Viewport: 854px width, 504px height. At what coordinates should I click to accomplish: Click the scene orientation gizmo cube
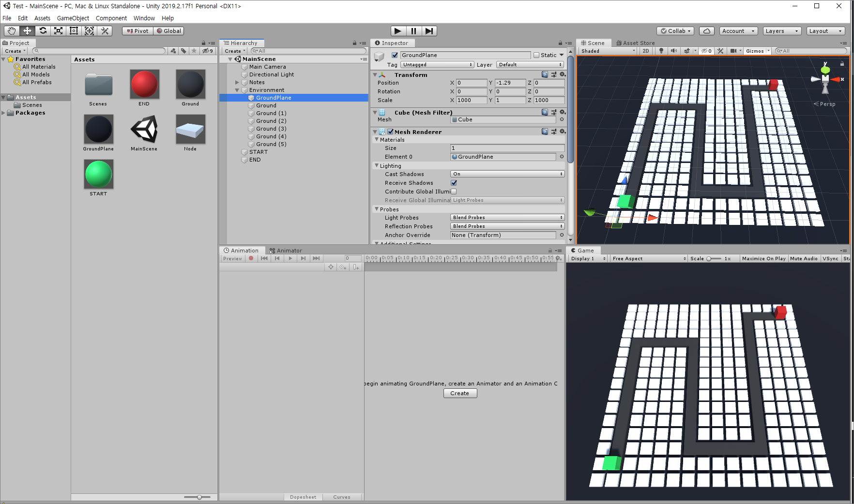[x=825, y=79]
